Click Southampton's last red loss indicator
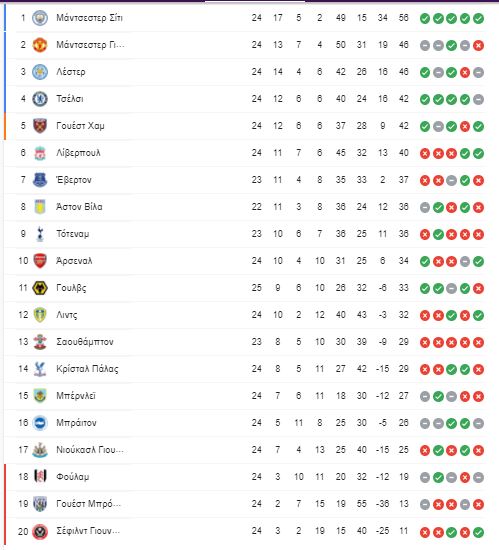This screenshot has width=499, height=550. 478,342
